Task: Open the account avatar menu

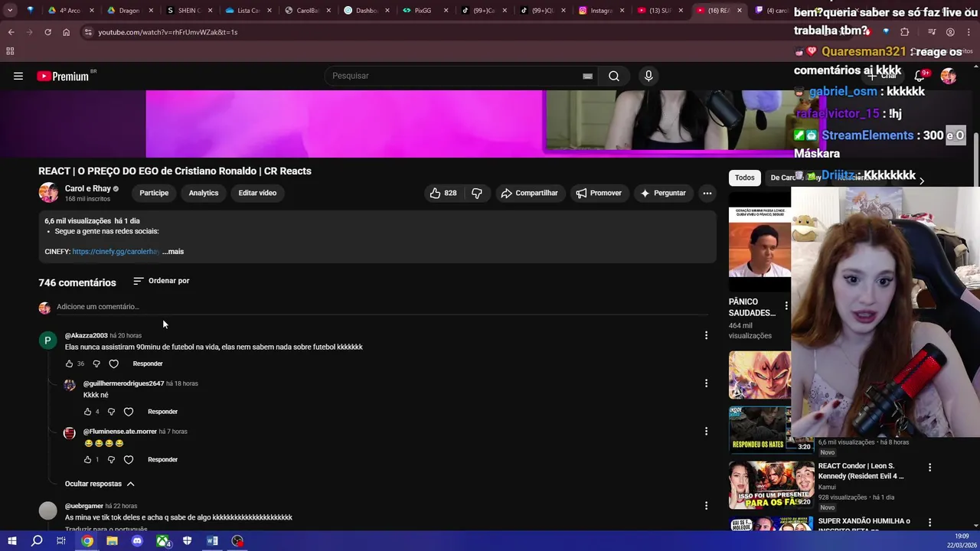Action: pyautogui.click(x=949, y=76)
